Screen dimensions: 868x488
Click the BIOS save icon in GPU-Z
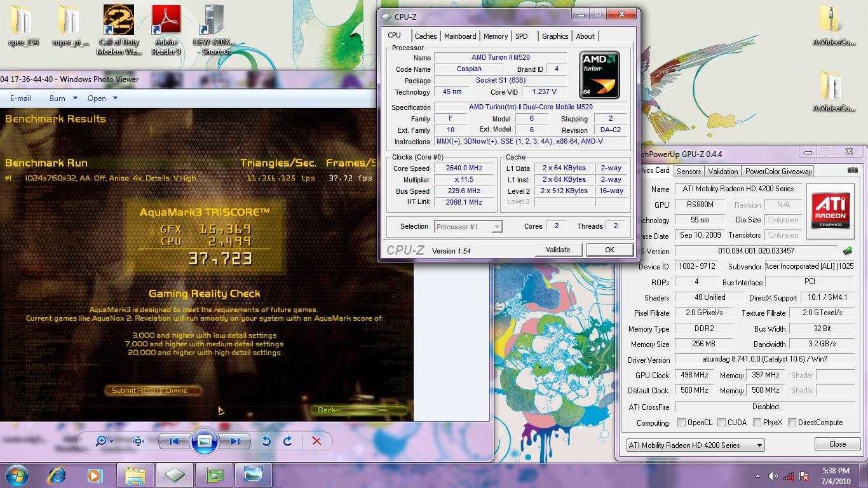(x=847, y=251)
